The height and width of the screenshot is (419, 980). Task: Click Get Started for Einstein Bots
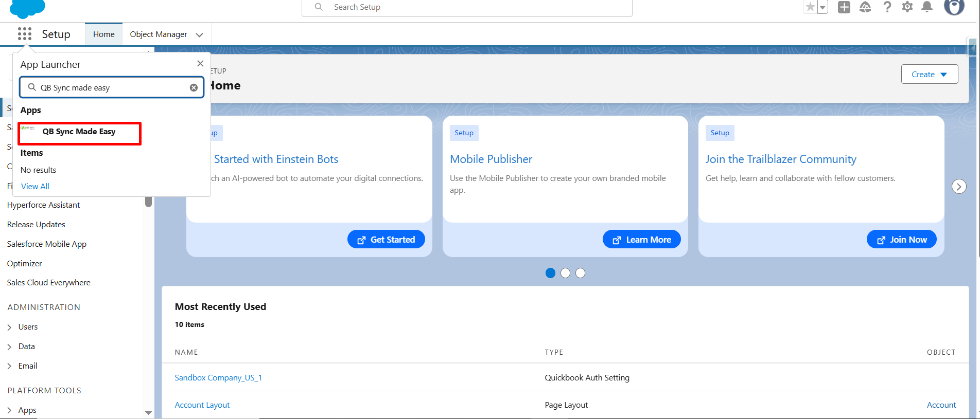click(386, 240)
